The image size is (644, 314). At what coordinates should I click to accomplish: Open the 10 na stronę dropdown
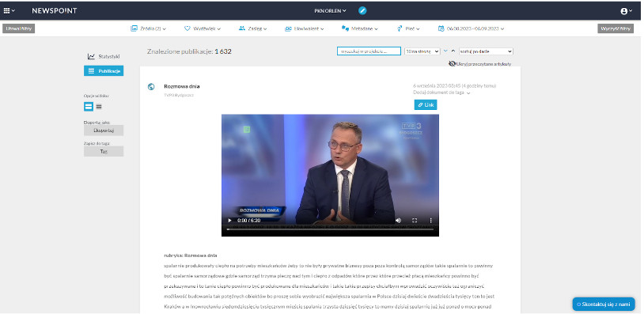pos(422,51)
